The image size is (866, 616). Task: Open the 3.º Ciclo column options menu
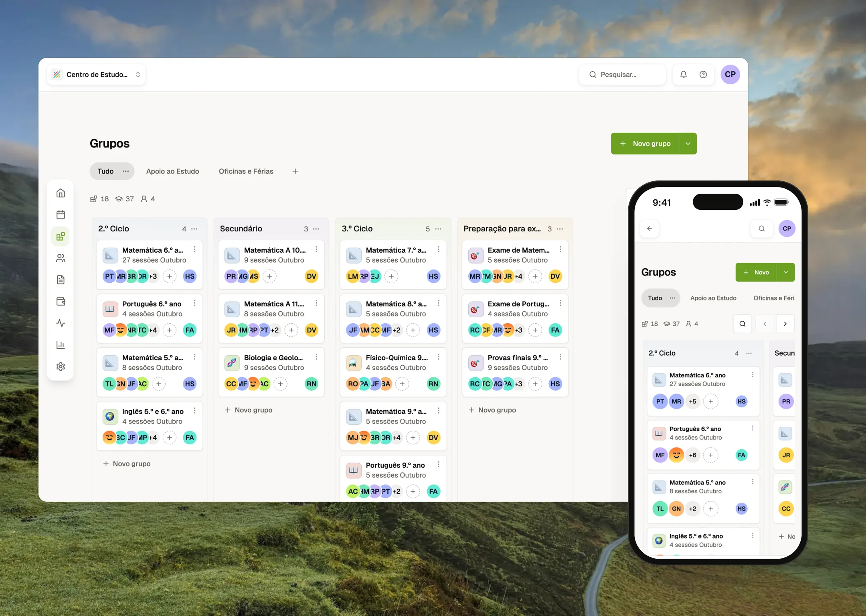[438, 229]
